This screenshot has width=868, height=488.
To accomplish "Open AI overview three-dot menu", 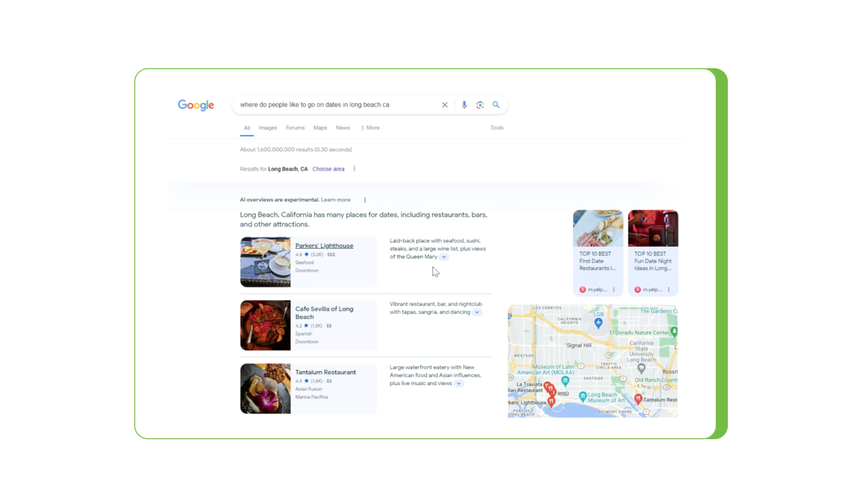I will click(x=365, y=200).
